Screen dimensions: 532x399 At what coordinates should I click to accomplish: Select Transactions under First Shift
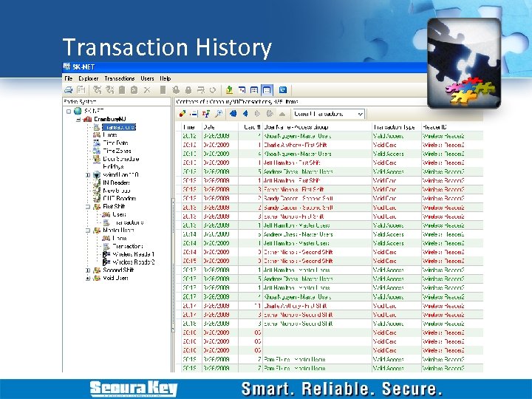[x=128, y=222]
